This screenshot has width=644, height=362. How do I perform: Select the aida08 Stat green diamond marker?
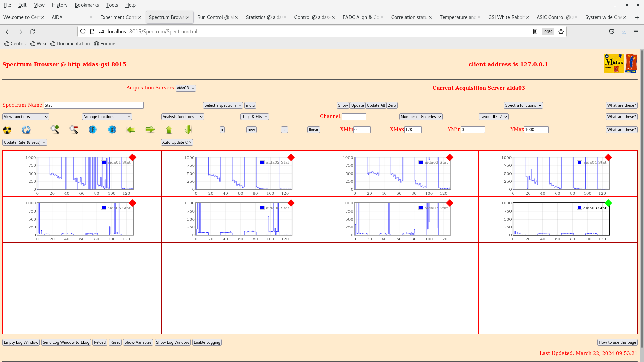[608, 203]
